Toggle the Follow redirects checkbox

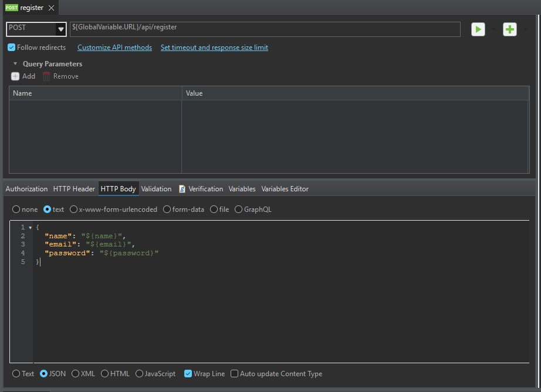pos(12,48)
